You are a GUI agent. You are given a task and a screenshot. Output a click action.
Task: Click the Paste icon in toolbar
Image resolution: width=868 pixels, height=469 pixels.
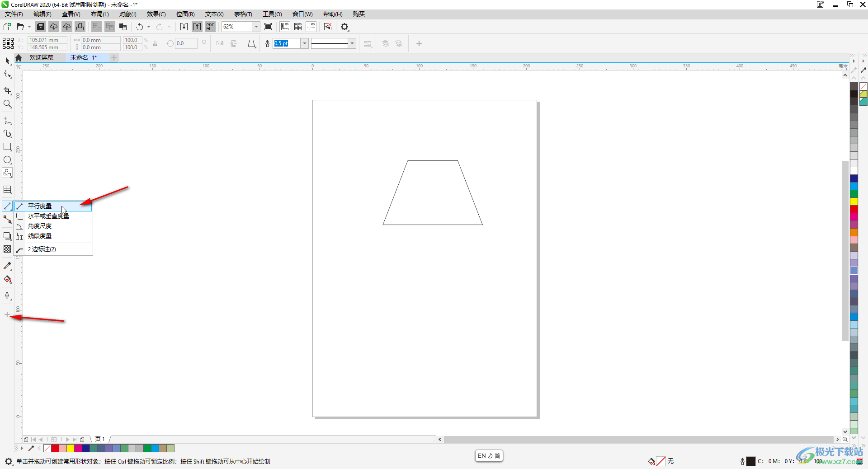tap(123, 27)
